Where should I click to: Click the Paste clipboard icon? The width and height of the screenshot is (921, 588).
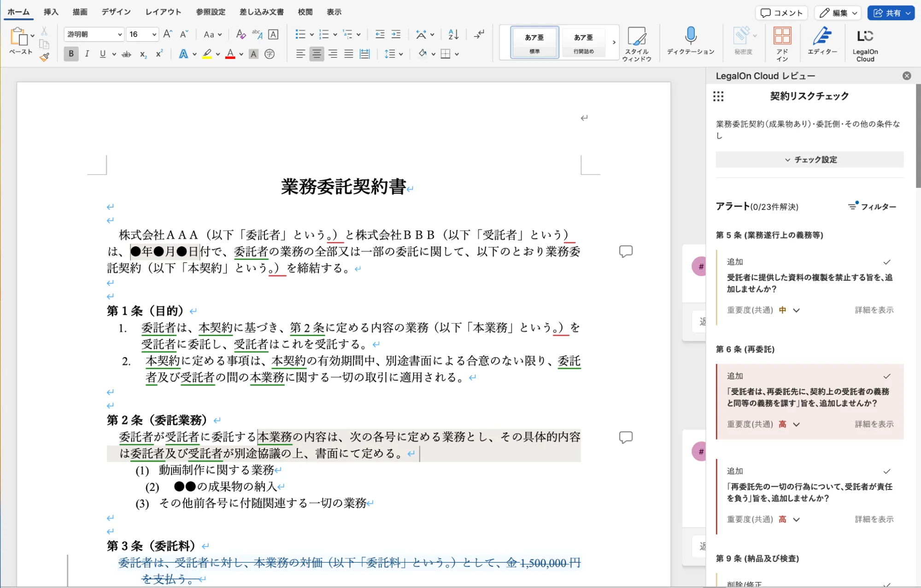[19, 36]
